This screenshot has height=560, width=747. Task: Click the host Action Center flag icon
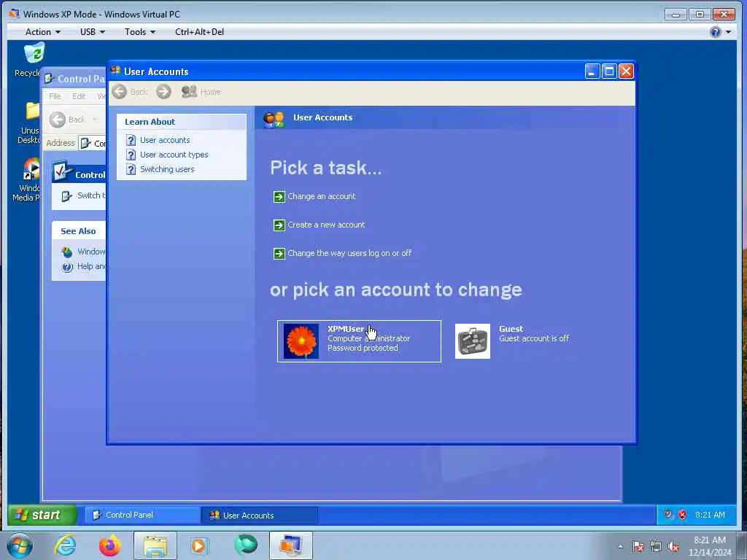[638, 547]
